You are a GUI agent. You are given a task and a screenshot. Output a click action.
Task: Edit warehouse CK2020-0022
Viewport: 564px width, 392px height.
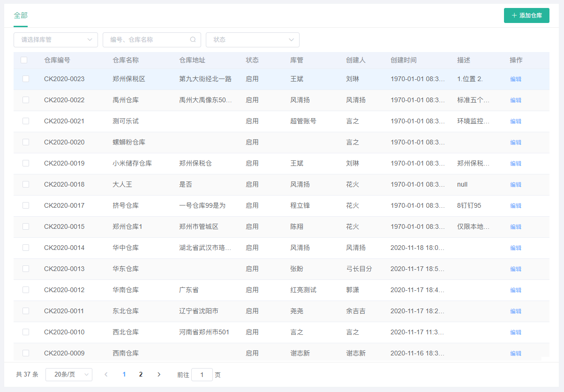click(516, 100)
